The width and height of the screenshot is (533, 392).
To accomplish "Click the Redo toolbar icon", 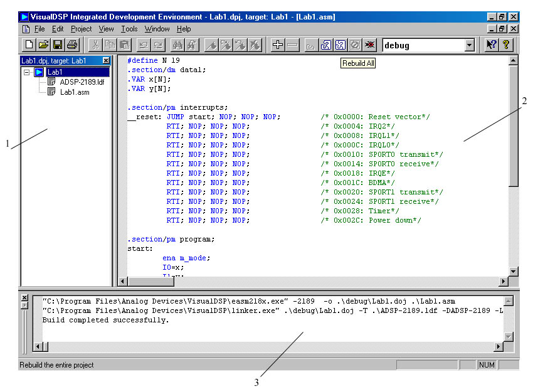I will [x=159, y=45].
